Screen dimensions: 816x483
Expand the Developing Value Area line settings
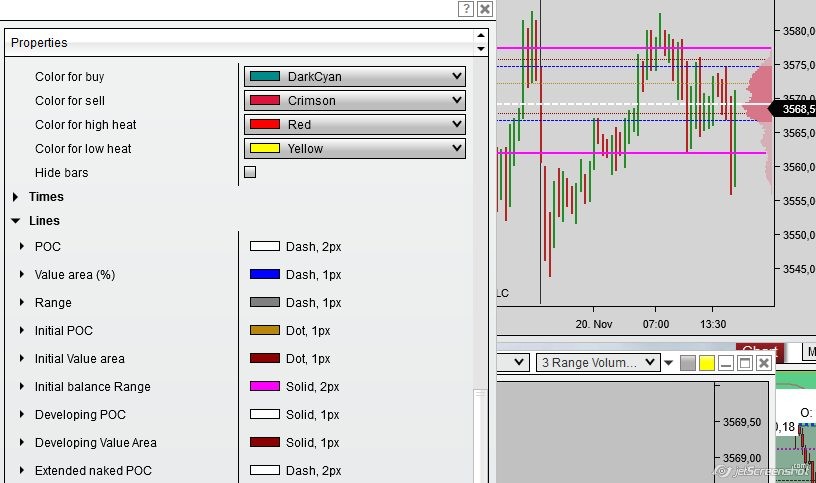click(x=21, y=443)
